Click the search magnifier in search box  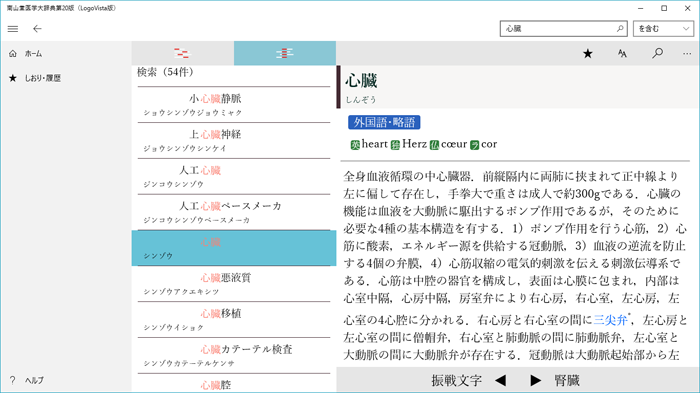[620, 29]
